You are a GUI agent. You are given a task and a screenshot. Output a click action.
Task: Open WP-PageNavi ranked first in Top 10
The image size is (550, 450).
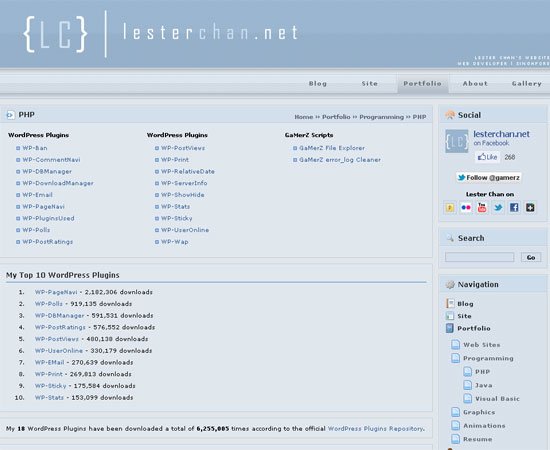pos(56,292)
